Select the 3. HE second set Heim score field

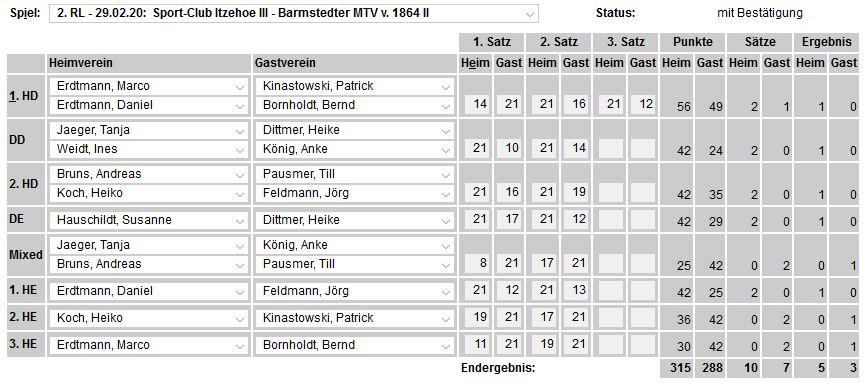click(543, 344)
